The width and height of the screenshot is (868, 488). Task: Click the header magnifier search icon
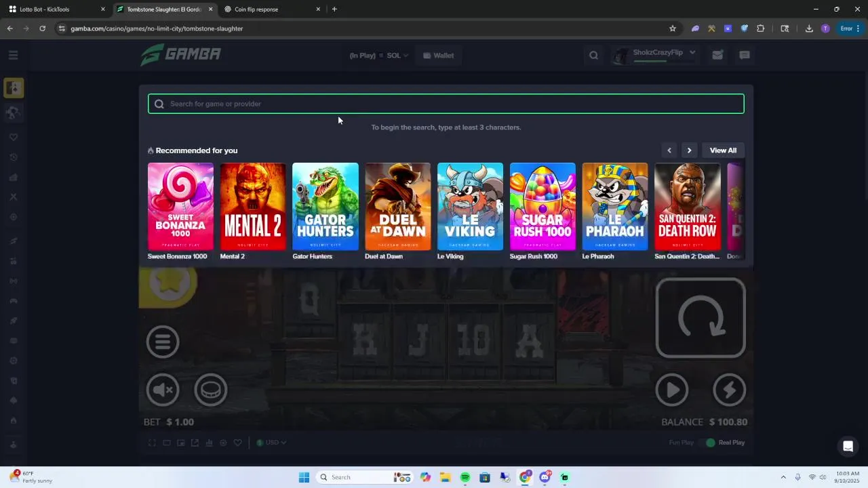pos(593,56)
